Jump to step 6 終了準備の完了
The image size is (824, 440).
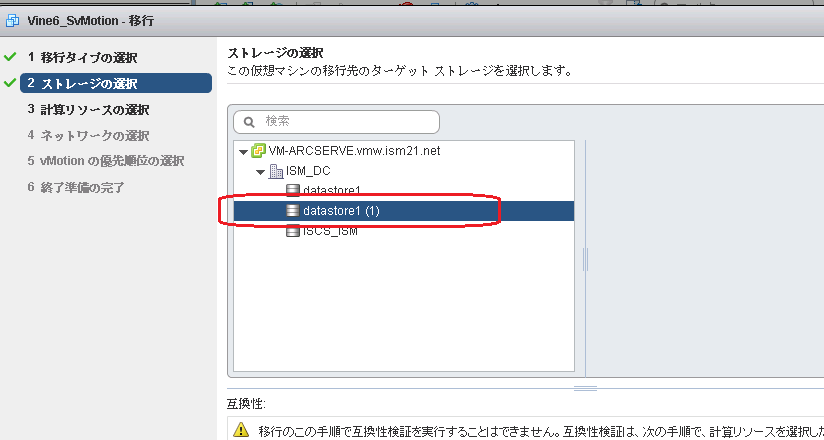click(82, 187)
